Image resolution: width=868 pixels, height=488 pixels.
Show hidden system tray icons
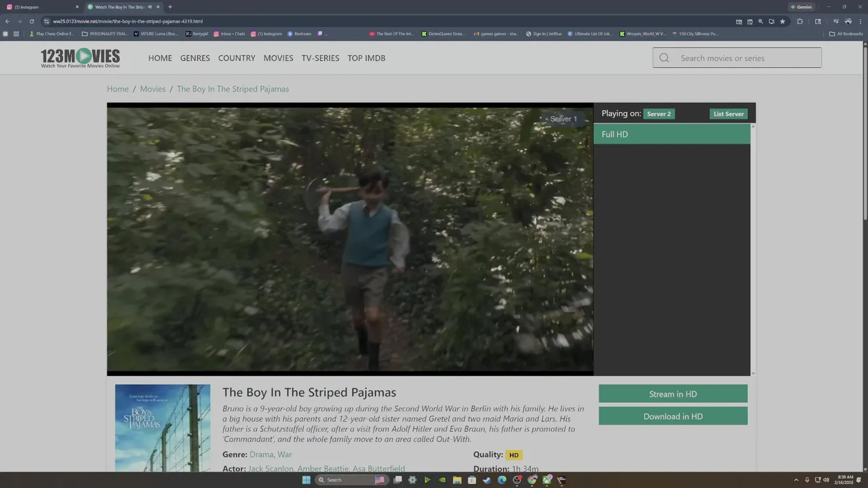coord(797,480)
